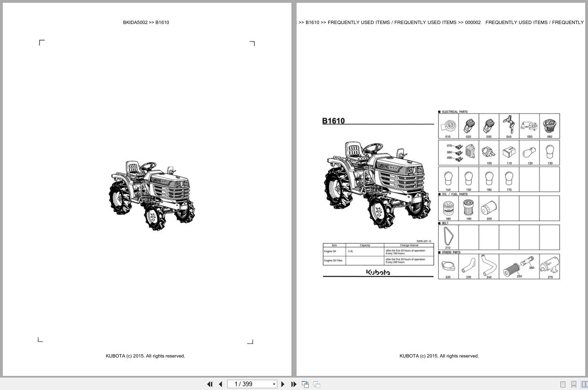Go to the previous page

point(220,384)
